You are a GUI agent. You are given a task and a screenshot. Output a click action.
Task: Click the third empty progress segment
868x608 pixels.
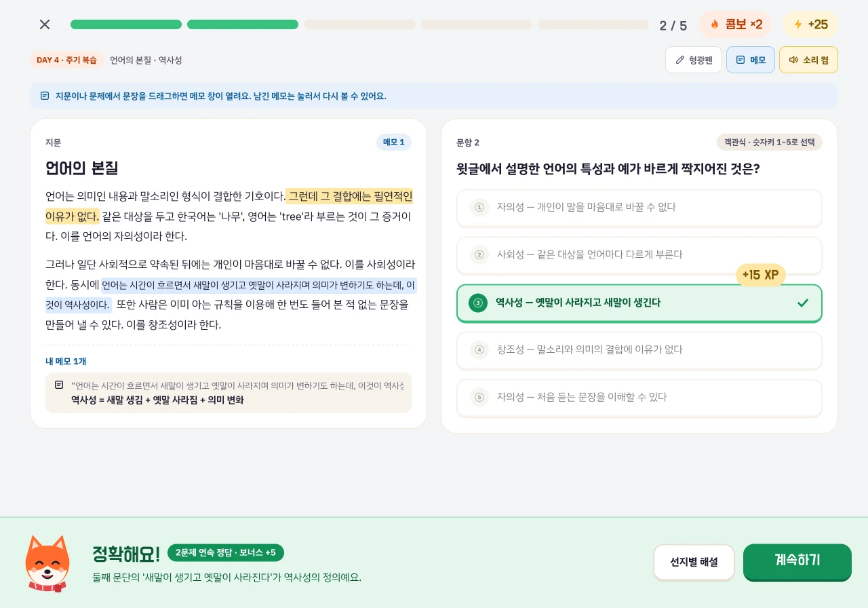pyautogui.click(x=593, y=24)
